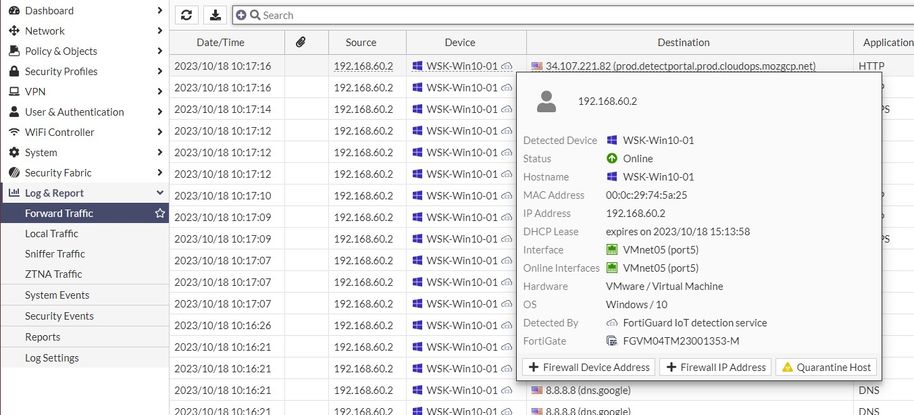This screenshot has height=415, width=914.
Task: Click the Security Profiles lock icon
Action: (14, 71)
